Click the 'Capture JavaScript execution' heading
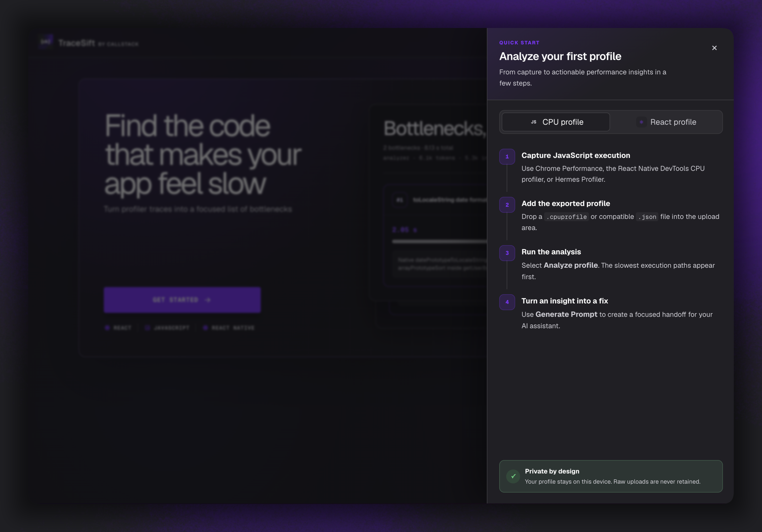This screenshot has width=762, height=532. (x=576, y=155)
